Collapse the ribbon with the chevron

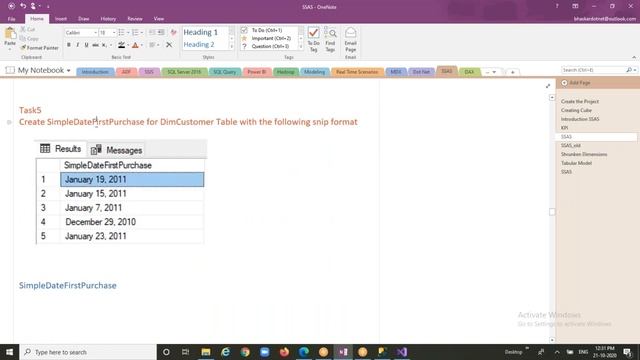click(634, 57)
